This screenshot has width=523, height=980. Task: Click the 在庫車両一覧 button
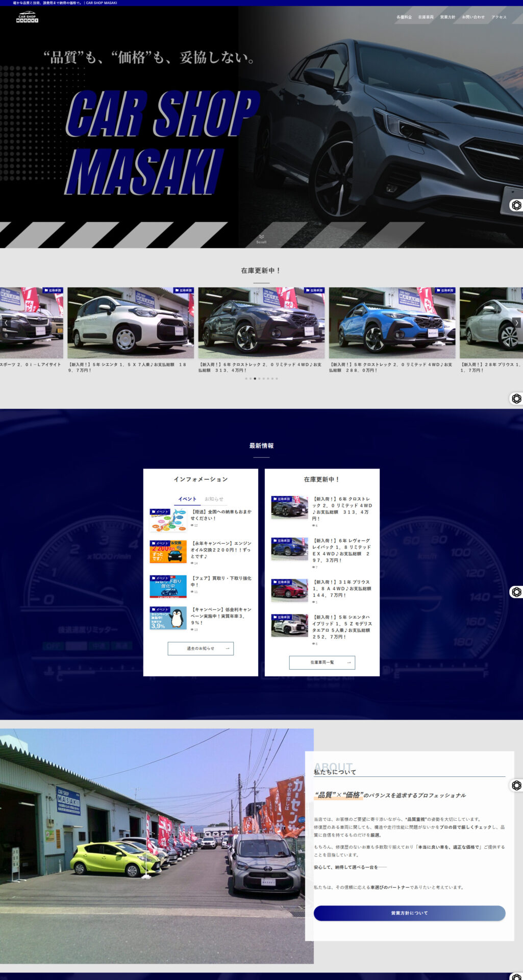pyautogui.click(x=322, y=663)
